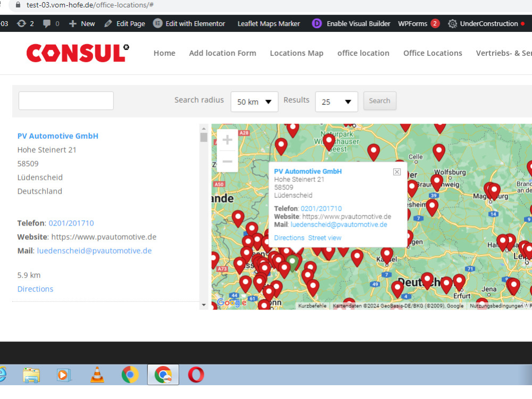Screen dimensions: 532x399
Task: Switch to the active Chrome window in taskbar
Action: [x=163, y=375]
